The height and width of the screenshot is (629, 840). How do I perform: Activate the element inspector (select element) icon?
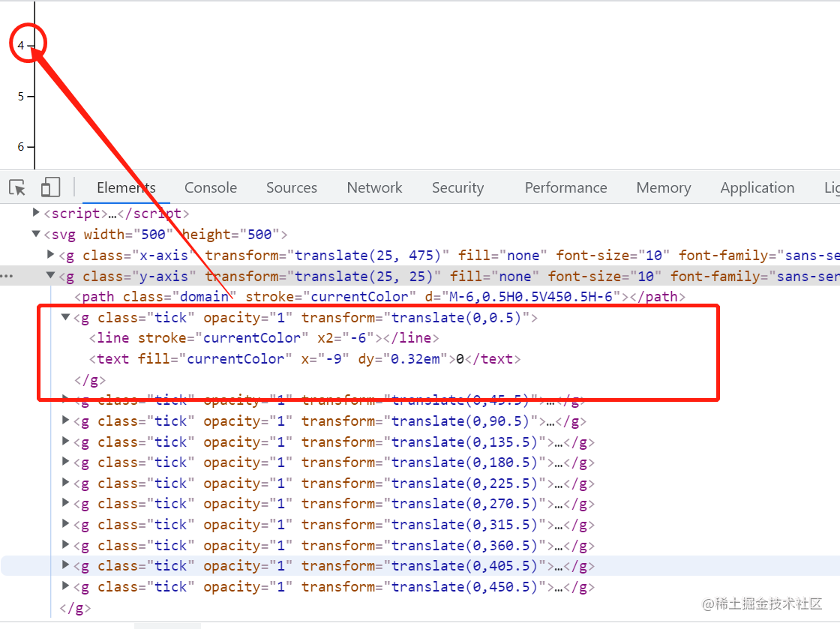click(x=17, y=187)
